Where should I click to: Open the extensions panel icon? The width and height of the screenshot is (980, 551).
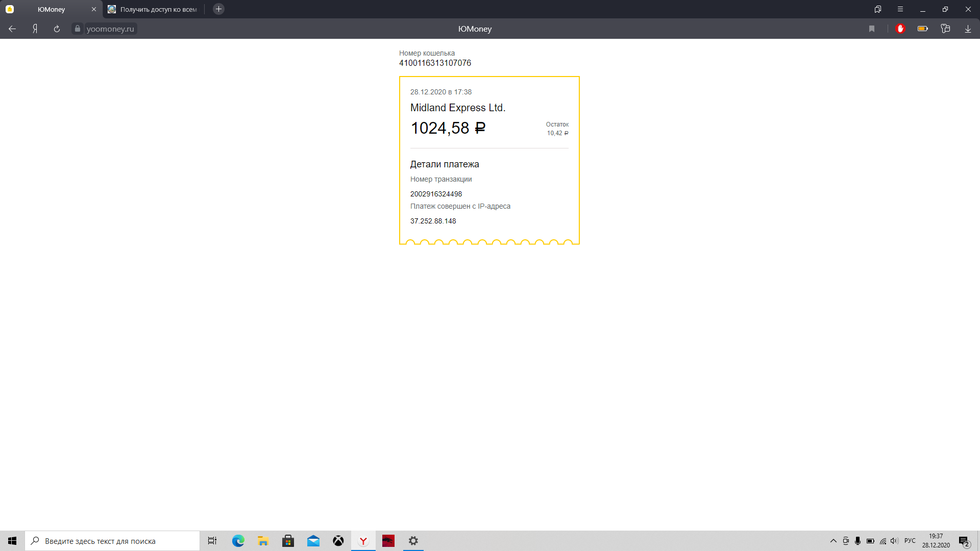click(945, 29)
